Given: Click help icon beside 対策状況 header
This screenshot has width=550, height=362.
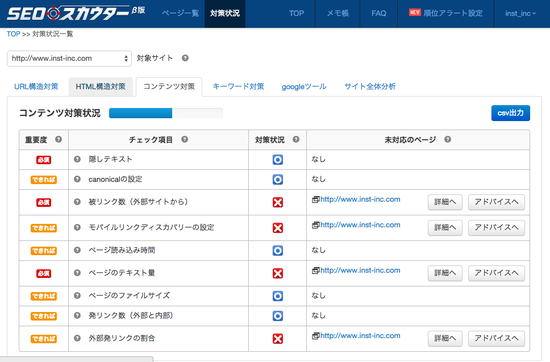Looking at the screenshot, I should (x=296, y=139).
